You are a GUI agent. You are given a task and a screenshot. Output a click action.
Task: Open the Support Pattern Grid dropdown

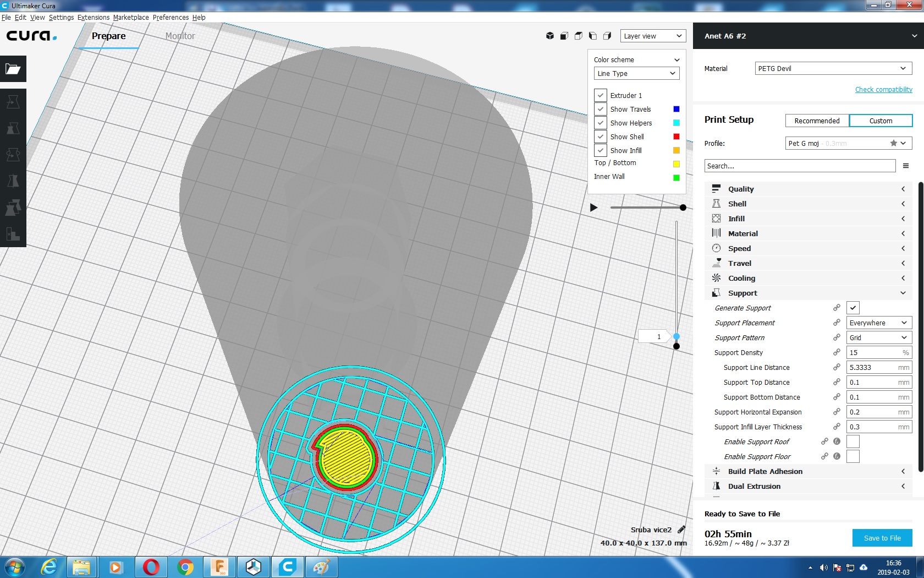[x=879, y=337]
